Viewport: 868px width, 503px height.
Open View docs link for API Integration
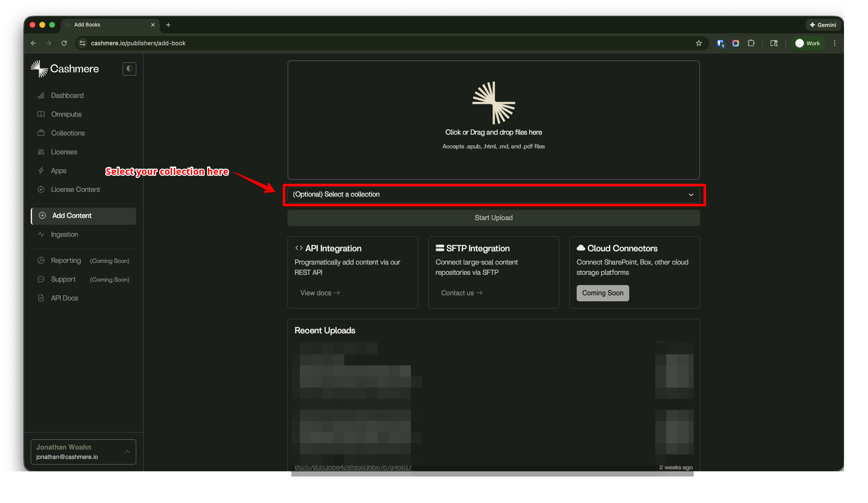[x=320, y=293]
